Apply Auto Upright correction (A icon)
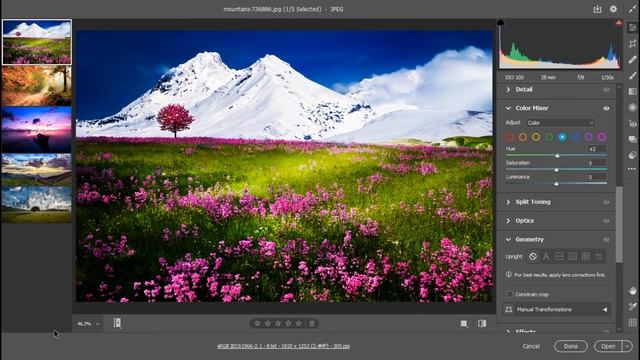The image size is (640, 360). 546,256
